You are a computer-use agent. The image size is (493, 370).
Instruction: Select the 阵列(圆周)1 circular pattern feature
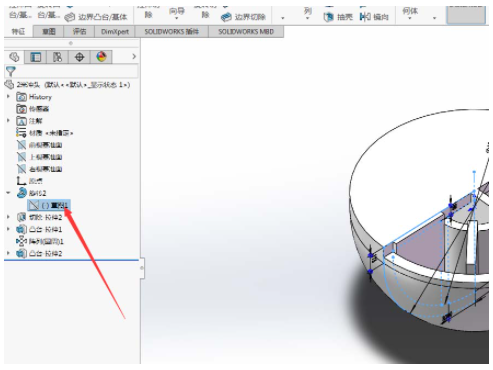tap(40, 241)
